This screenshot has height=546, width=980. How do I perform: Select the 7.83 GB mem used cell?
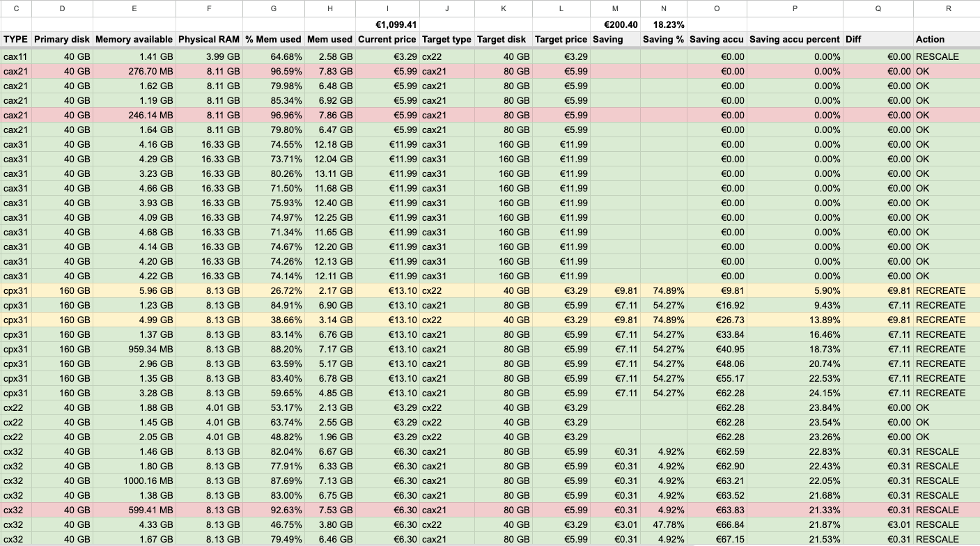coord(330,71)
